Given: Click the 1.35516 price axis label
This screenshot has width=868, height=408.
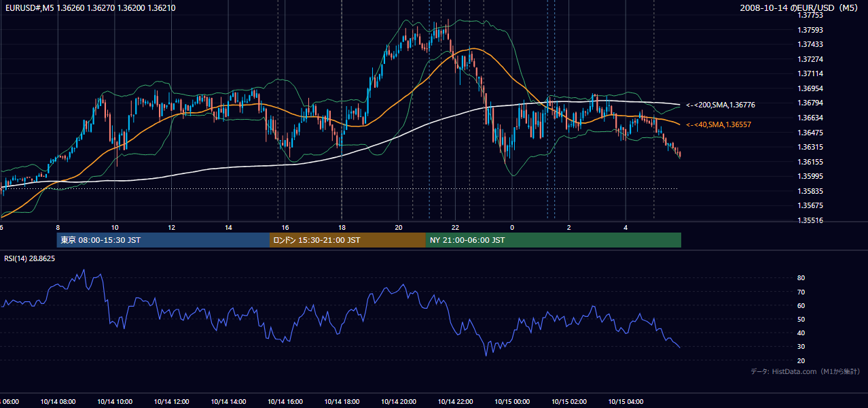Looking at the screenshot, I should [810, 220].
